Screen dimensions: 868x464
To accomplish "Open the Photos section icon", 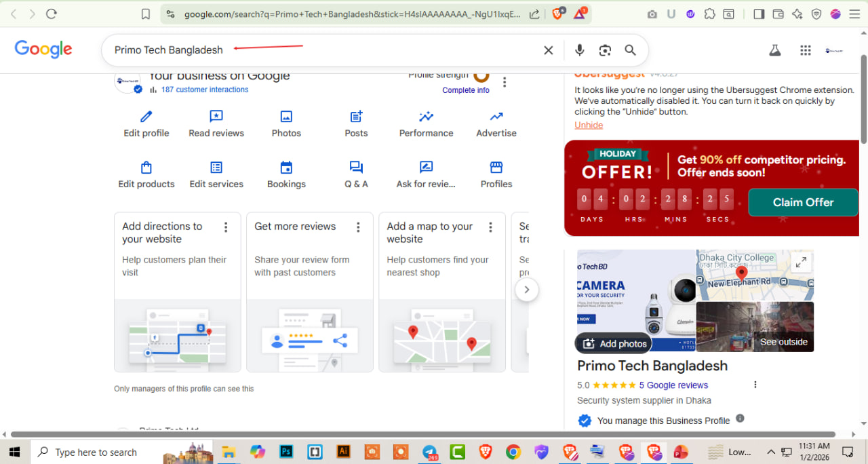I will coord(286,117).
